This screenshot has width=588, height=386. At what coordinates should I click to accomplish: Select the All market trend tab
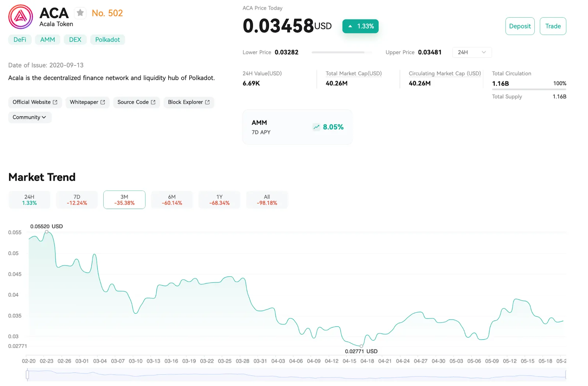[x=267, y=200]
